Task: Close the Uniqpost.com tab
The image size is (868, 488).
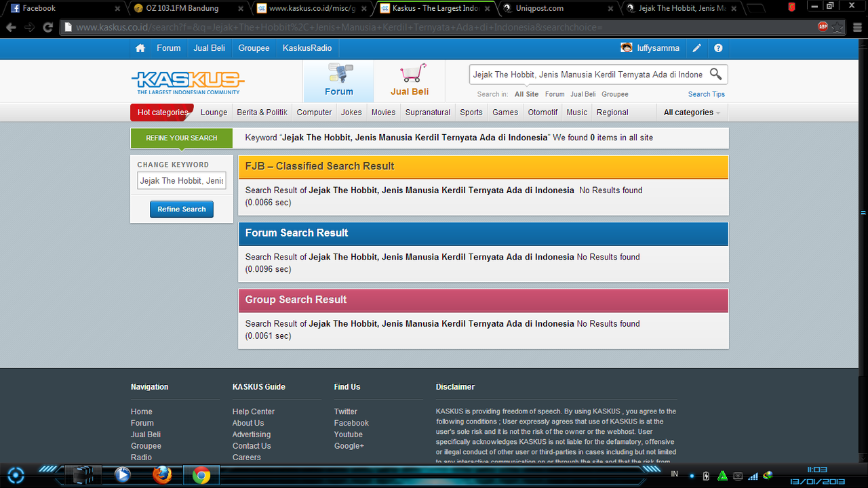Action: tap(611, 8)
